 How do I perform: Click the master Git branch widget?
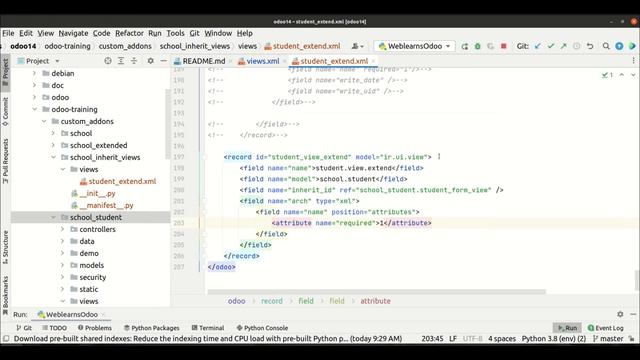click(608, 339)
